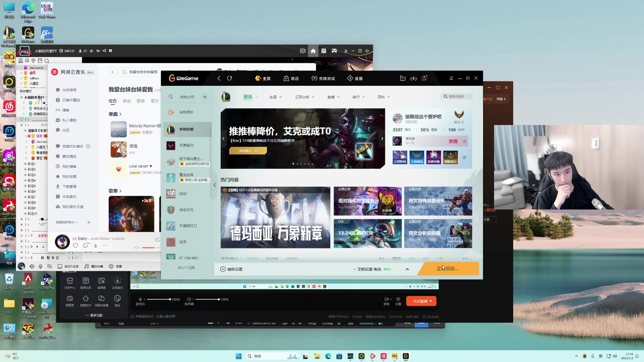Open 任务中心 in streaming tool panel

tap(70, 283)
